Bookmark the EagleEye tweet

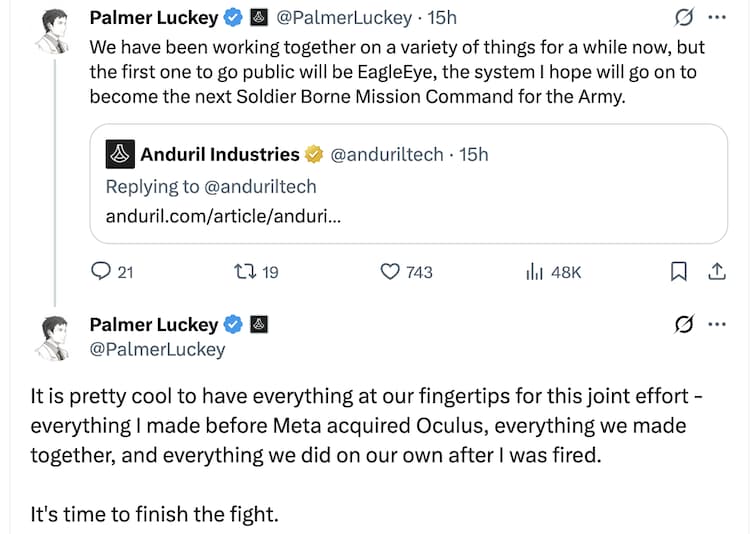coord(678,271)
